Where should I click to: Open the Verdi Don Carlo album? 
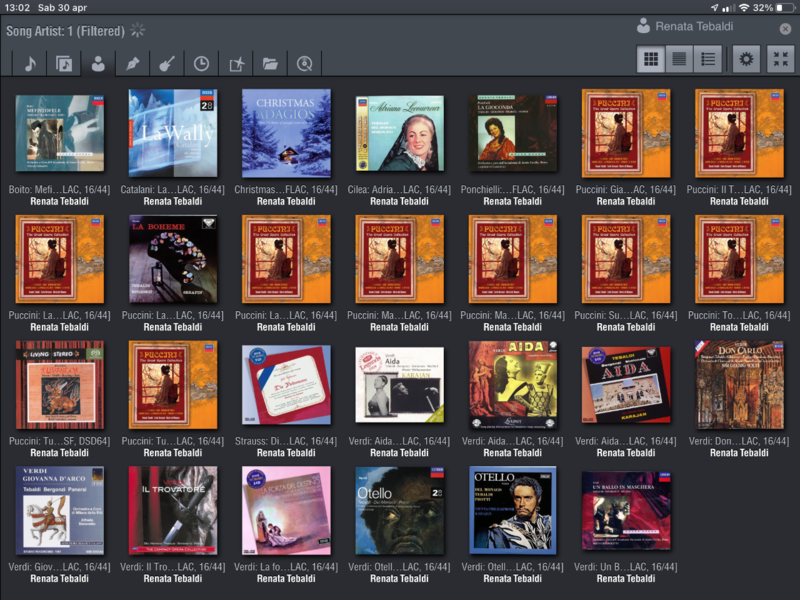click(x=739, y=385)
